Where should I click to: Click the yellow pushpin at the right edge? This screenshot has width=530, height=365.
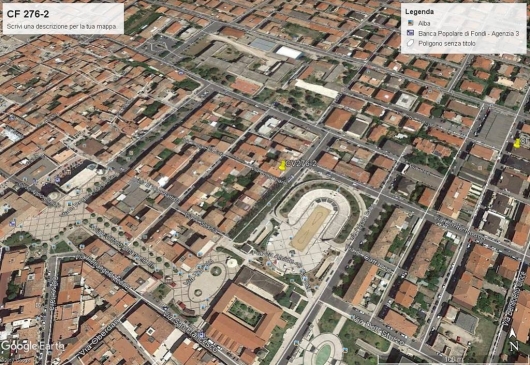[517, 143]
